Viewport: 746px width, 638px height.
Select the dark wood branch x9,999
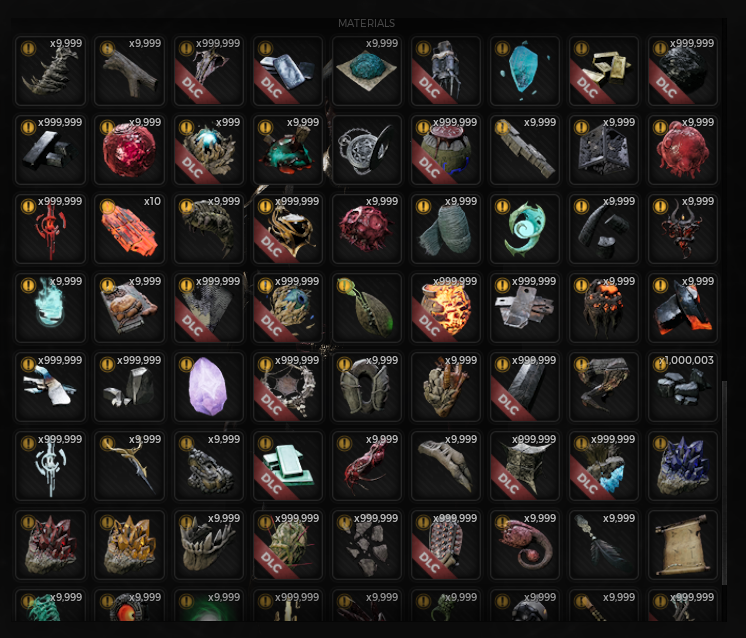coord(129,71)
